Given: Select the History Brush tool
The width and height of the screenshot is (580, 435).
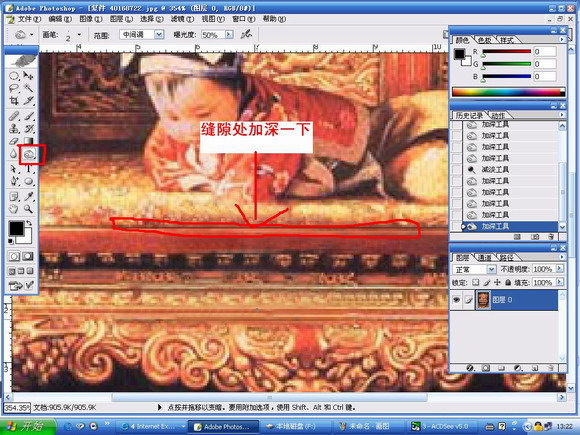Looking at the screenshot, I should (28, 129).
